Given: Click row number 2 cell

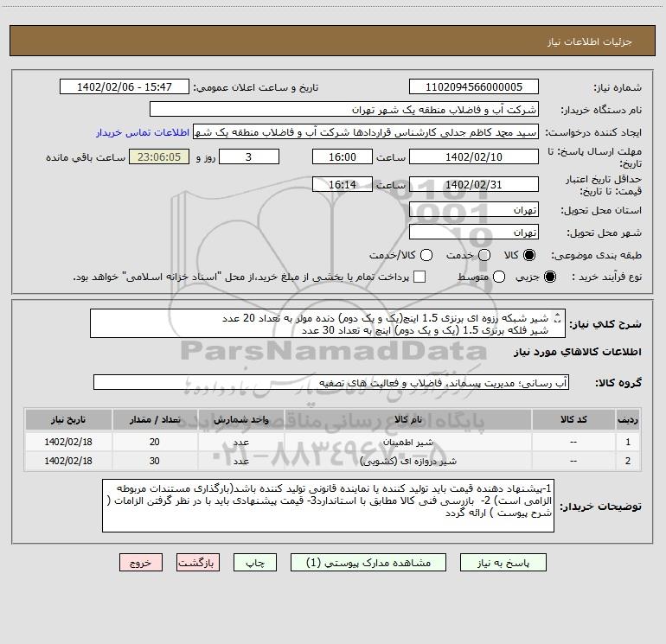Looking at the screenshot, I should coord(628,461).
